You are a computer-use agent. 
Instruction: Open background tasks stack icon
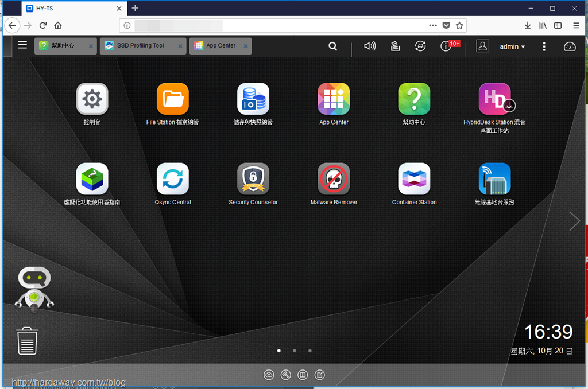pos(395,46)
